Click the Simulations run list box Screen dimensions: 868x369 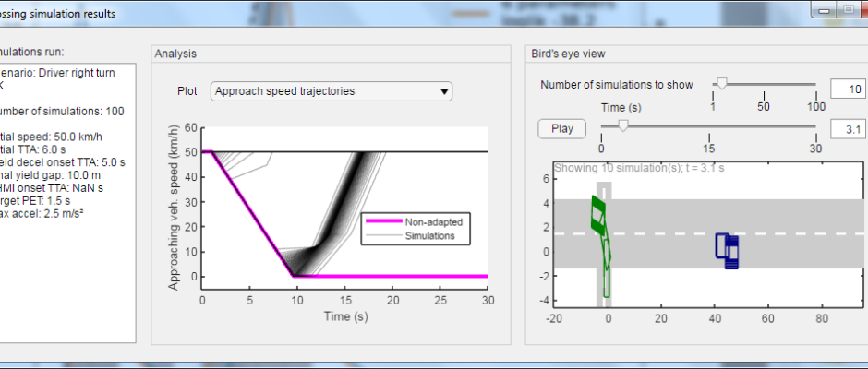[x=67, y=202]
